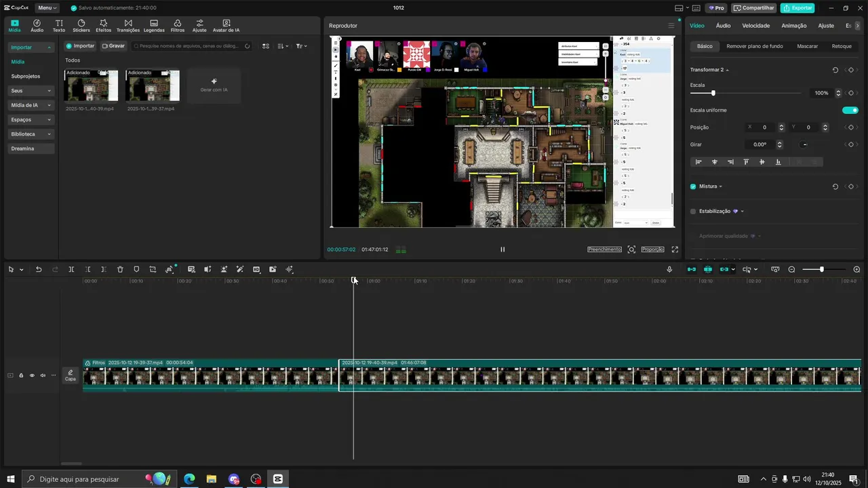Click the timeline preview-axis ruler icon
This screenshot has height=488, width=868.
775,269
